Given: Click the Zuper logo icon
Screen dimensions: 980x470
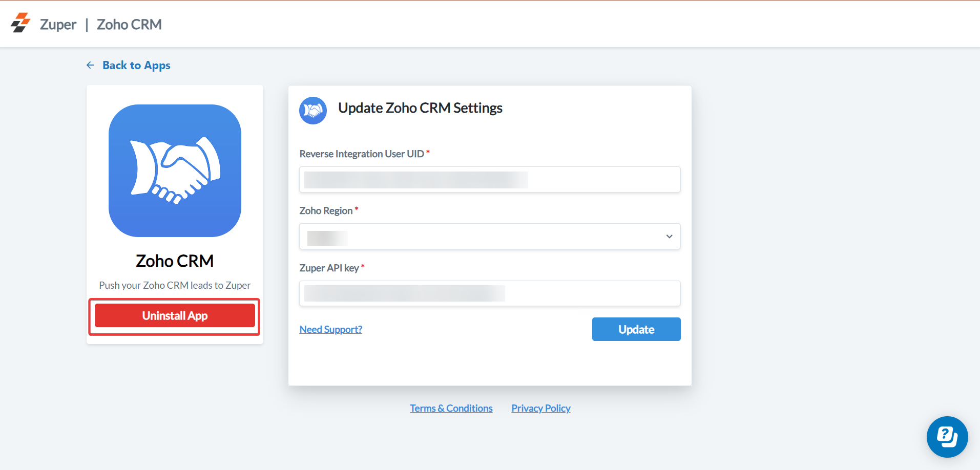Looking at the screenshot, I should pyautogui.click(x=20, y=23).
